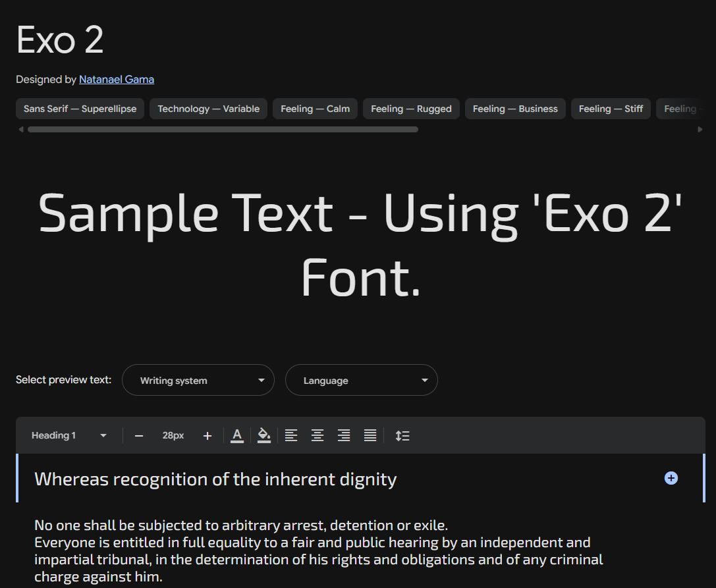Open the text color tool

tap(237, 435)
